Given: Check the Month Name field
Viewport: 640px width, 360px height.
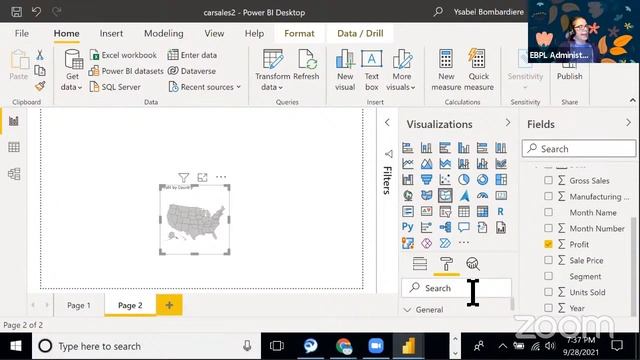Looking at the screenshot, I should (548, 212).
